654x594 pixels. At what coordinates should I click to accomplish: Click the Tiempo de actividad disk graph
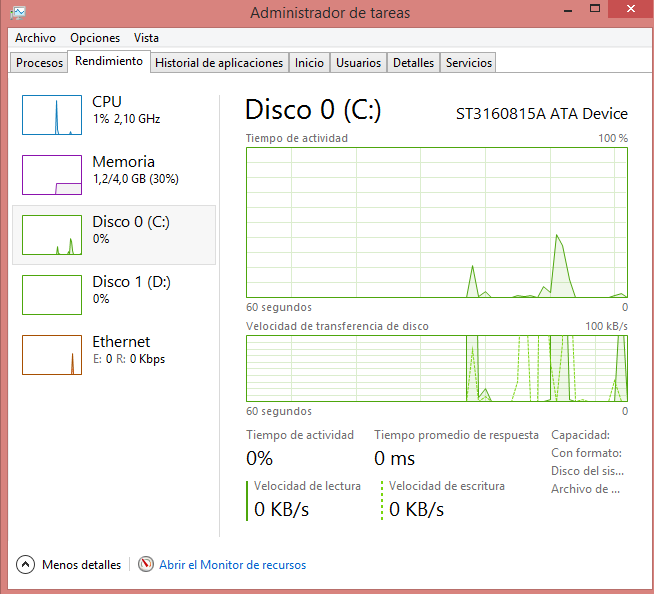click(436, 222)
